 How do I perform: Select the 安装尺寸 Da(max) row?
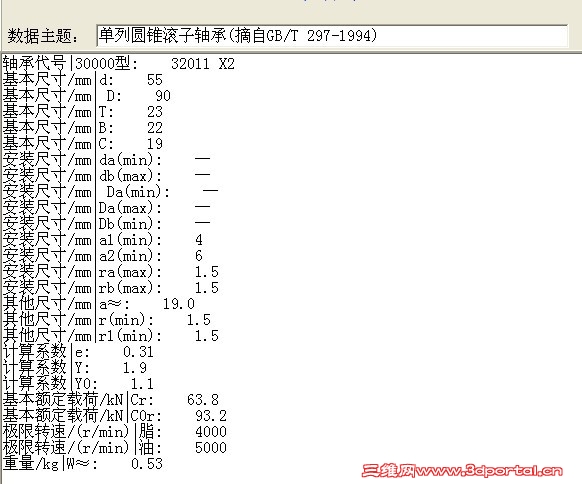tap(107, 207)
